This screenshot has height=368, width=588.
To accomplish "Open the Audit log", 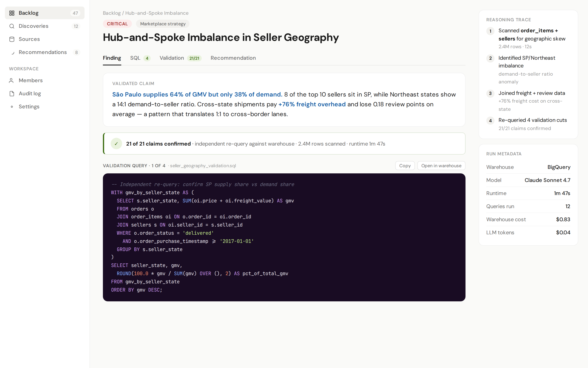I will coord(45,94).
